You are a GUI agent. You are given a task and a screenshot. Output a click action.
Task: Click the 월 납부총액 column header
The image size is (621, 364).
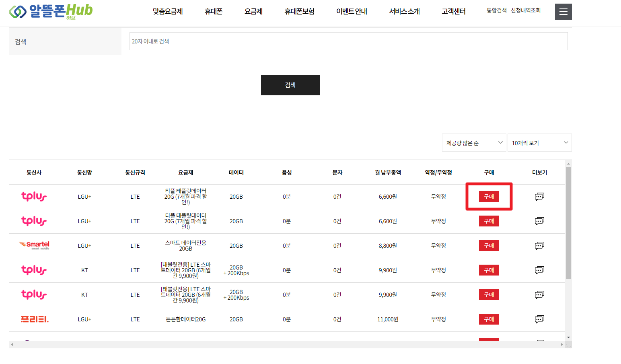point(388,172)
